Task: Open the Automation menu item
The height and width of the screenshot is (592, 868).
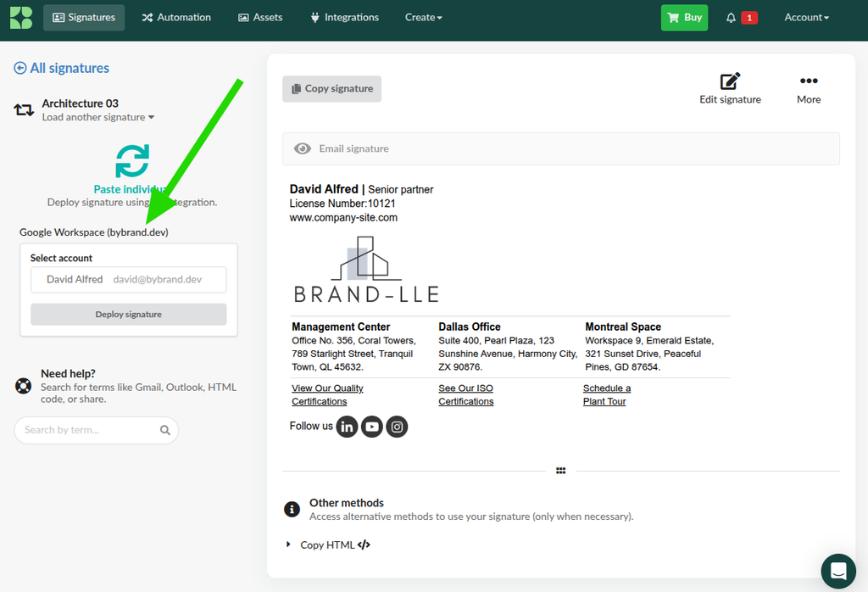Action: pos(176,17)
